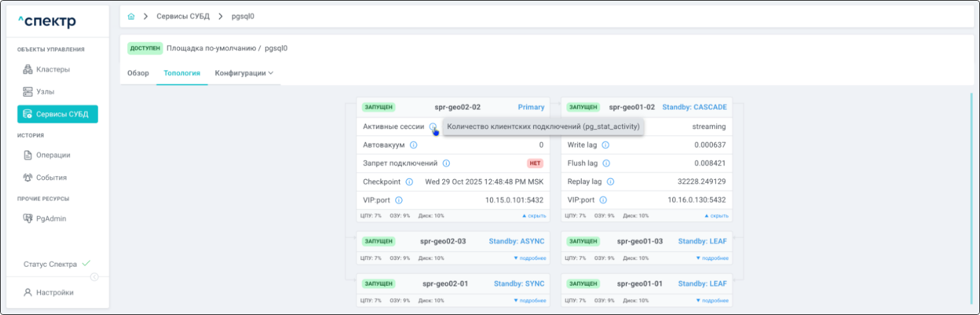This screenshot has width=980, height=315.
Task: Open the Конфигурации dropdown tab
Action: (x=244, y=73)
